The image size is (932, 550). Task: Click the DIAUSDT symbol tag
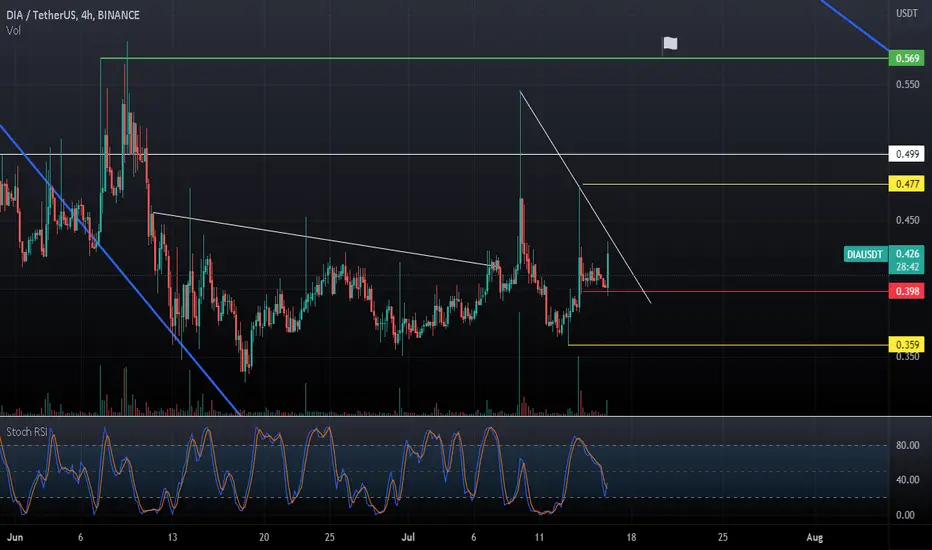click(x=865, y=254)
